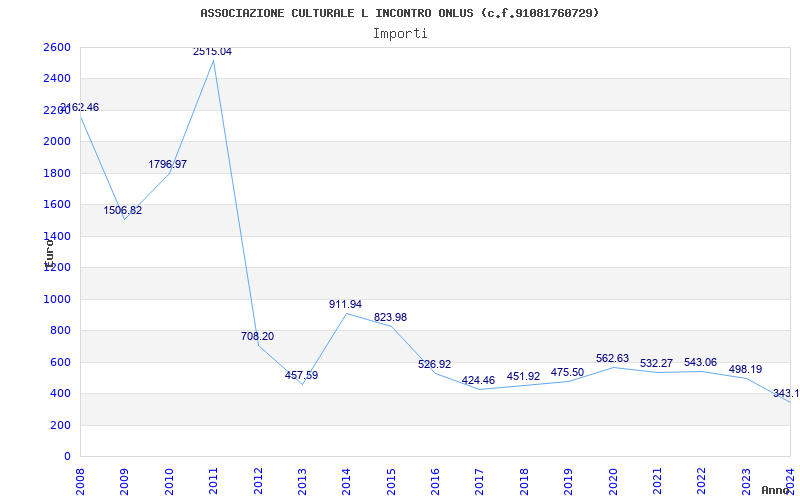Click the Euro y-axis title

tap(49, 250)
